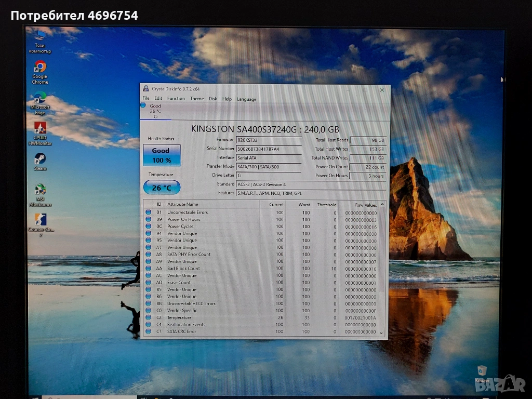532x399 pixels.
Task: Open the Function menu
Action: [176, 99]
